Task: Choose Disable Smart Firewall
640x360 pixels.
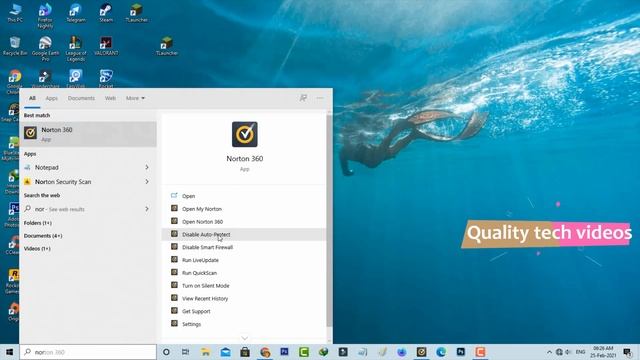Action: [x=244, y=247]
